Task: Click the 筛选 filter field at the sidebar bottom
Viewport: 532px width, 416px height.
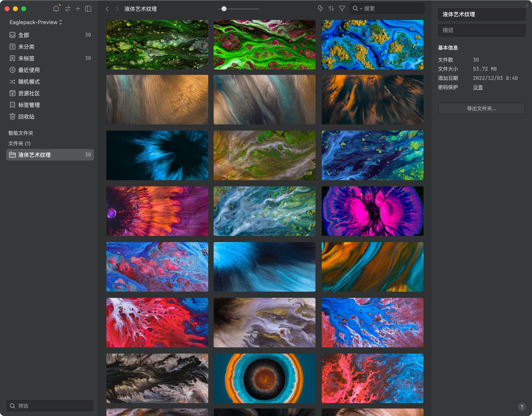Action: (50, 406)
